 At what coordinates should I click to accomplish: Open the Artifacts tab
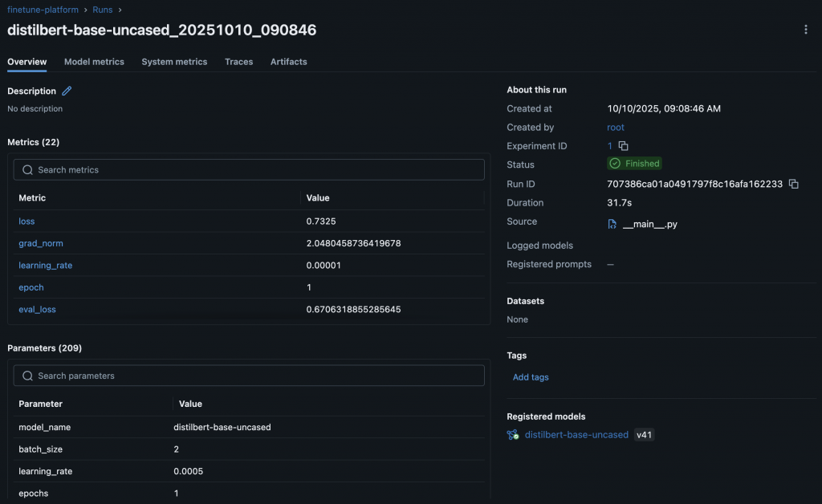[288, 62]
